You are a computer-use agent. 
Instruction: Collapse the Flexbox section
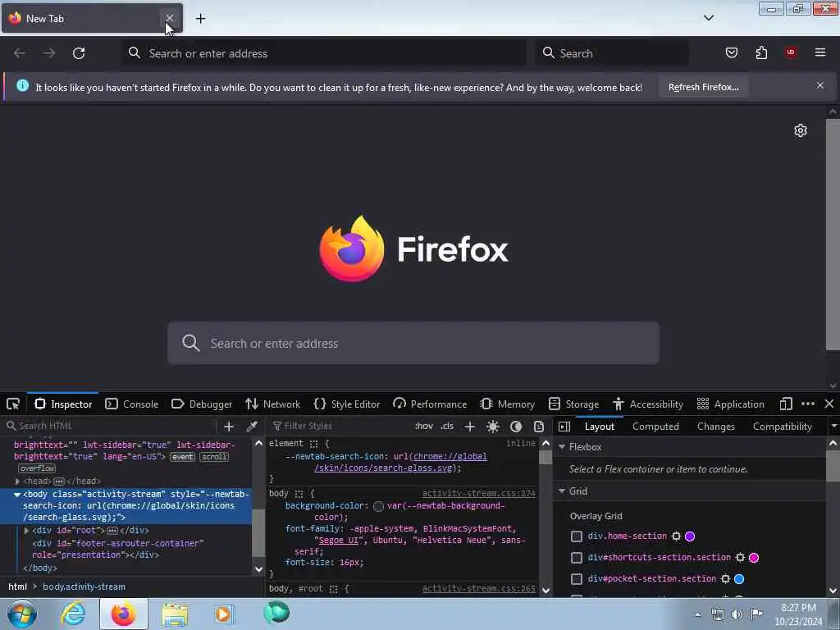tap(562, 447)
